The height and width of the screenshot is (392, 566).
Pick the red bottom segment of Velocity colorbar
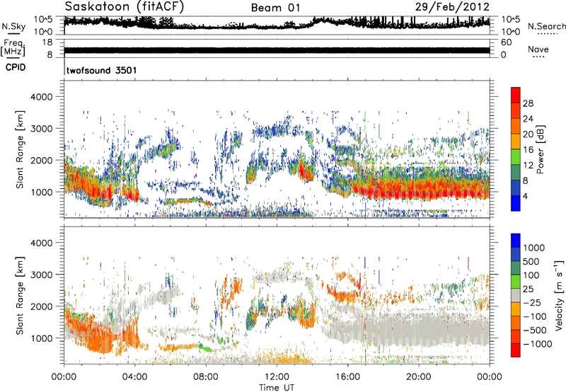click(x=516, y=350)
